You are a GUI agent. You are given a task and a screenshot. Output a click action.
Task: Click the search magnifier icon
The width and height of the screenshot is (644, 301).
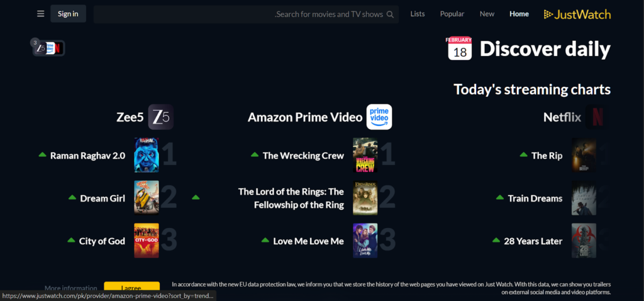(x=390, y=14)
